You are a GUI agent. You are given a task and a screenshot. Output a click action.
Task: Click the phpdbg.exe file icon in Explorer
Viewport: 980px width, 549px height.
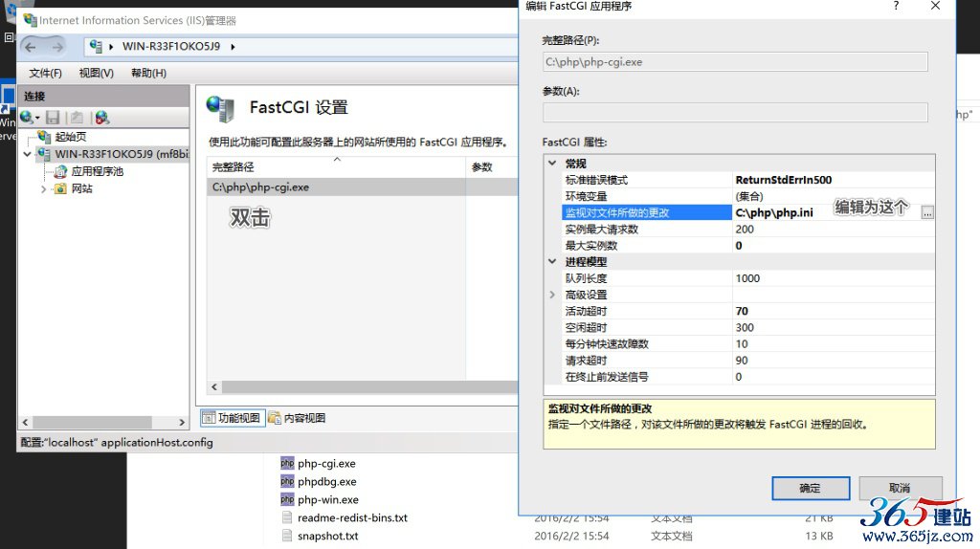click(287, 481)
